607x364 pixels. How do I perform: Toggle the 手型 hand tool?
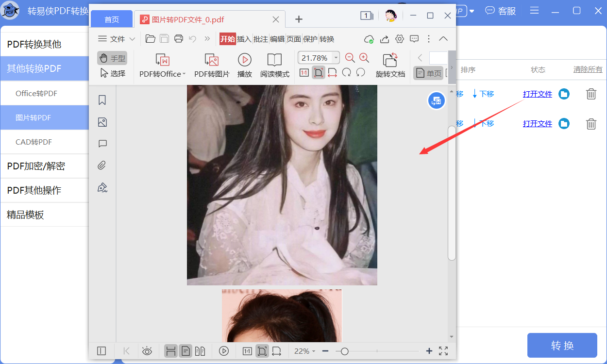112,58
